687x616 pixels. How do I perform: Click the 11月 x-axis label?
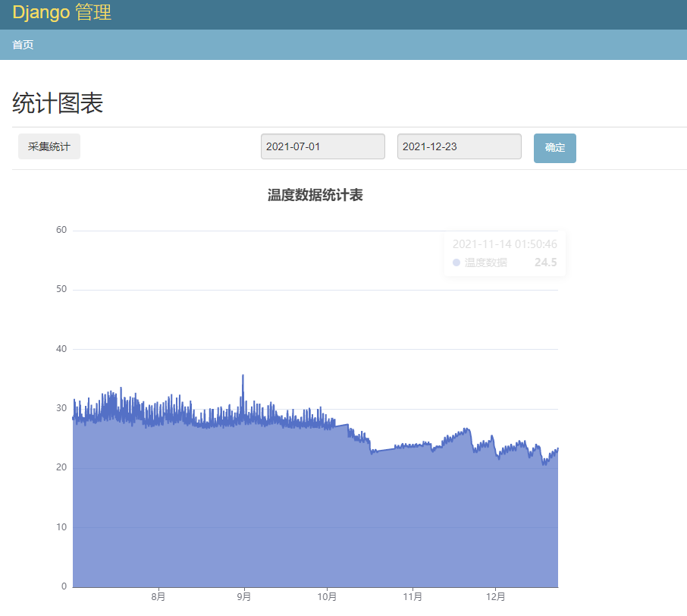tap(413, 597)
